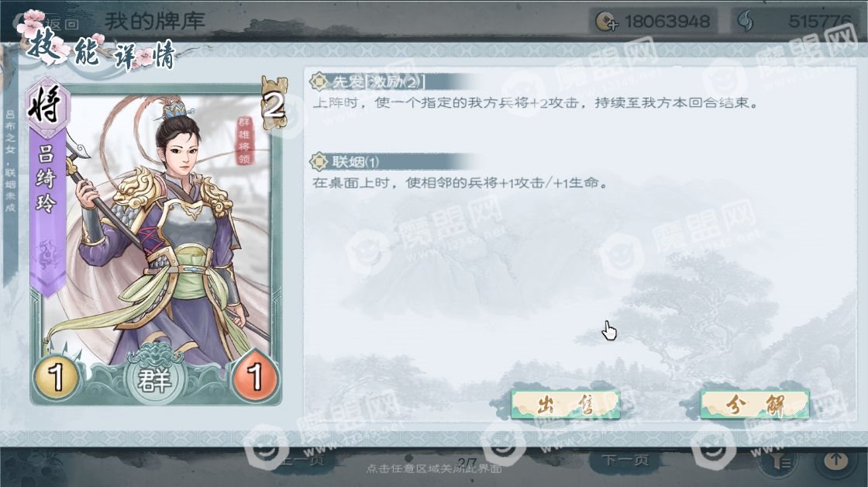Click the gold coin currency icon
This screenshot has width=868, height=487.
pyautogui.click(x=607, y=22)
